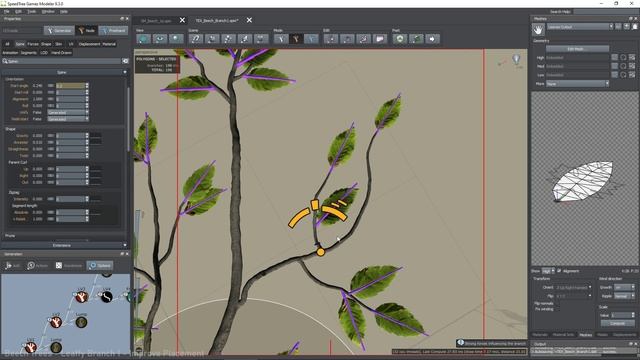Expand the Extensions section header

pyautogui.click(x=64, y=245)
